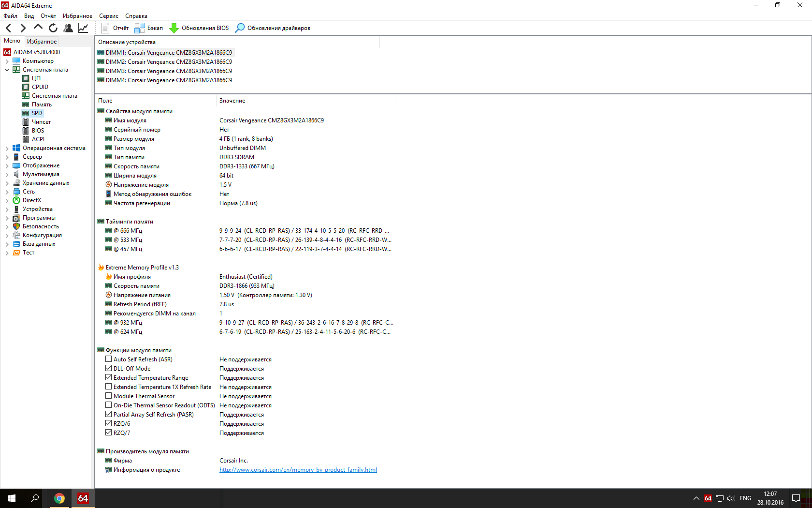Viewport: 812px width, 508px height.
Task: Go forward with the toolbar's right arrow
Action: point(23,28)
